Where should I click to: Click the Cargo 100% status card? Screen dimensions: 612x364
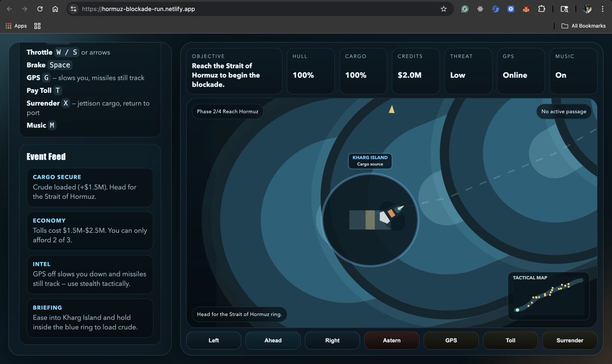(x=363, y=71)
